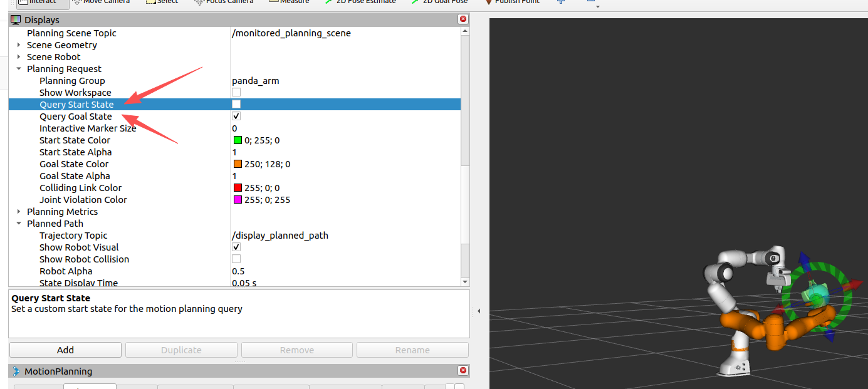This screenshot has width=868, height=389.
Task: Select the Publish Point tool
Action: click(x=512, y=2)
